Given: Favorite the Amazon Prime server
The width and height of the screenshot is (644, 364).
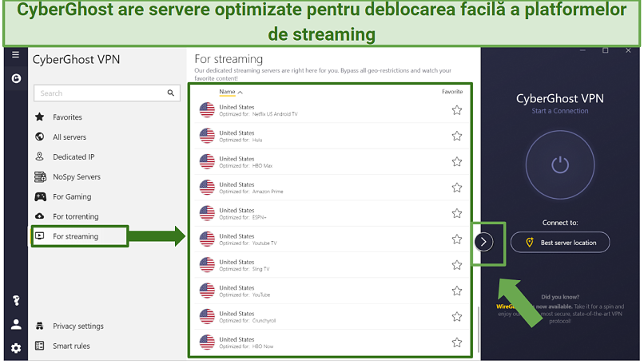Looking at the screenshot, I should click(457, 188).
